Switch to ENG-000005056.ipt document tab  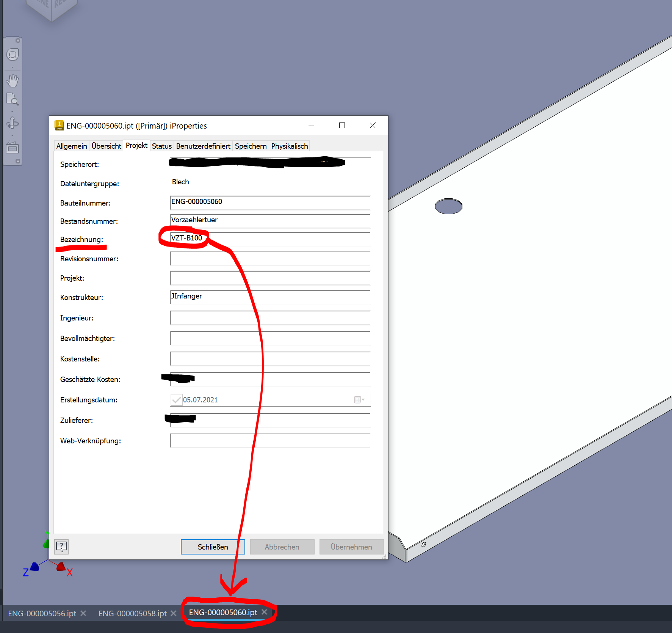(x=42, y=613)
